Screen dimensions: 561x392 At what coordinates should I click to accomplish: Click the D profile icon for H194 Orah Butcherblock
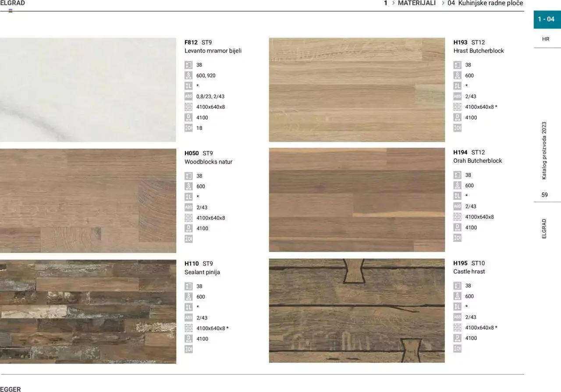(x=457, y=228)
